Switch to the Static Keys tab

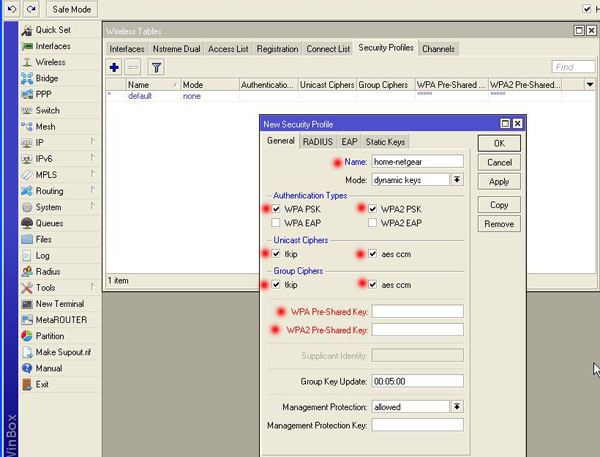pos(385,142)
